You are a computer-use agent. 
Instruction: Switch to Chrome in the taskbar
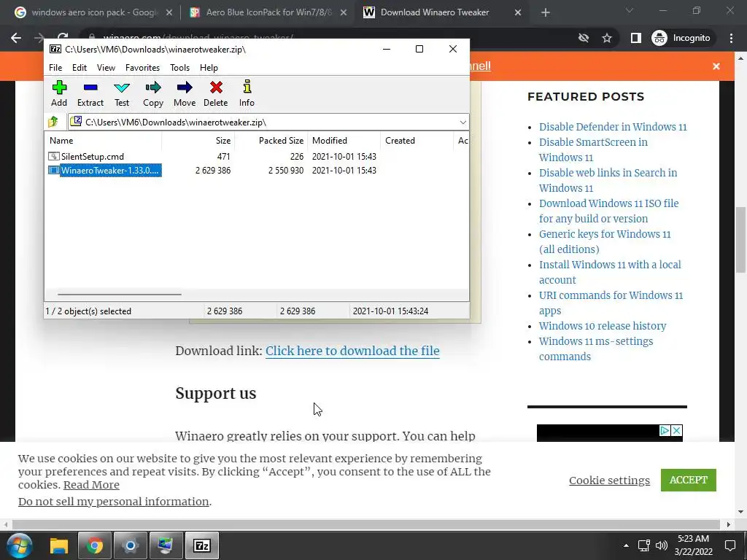point(94,545)
